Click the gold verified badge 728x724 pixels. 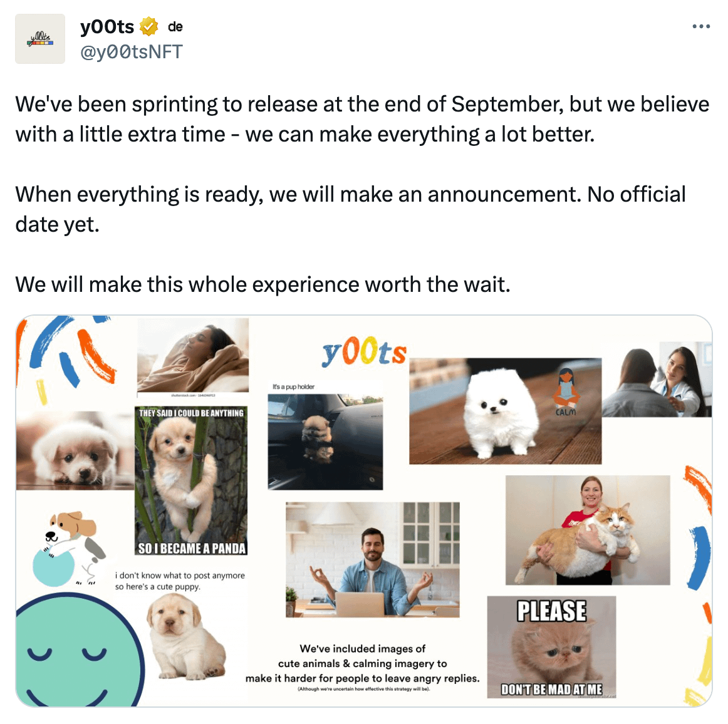[x=148, y=27]
